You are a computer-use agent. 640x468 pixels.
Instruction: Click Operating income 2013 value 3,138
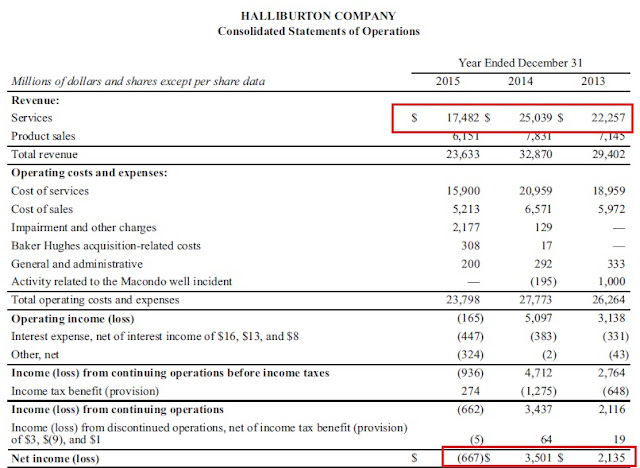[x=611, y=318]
